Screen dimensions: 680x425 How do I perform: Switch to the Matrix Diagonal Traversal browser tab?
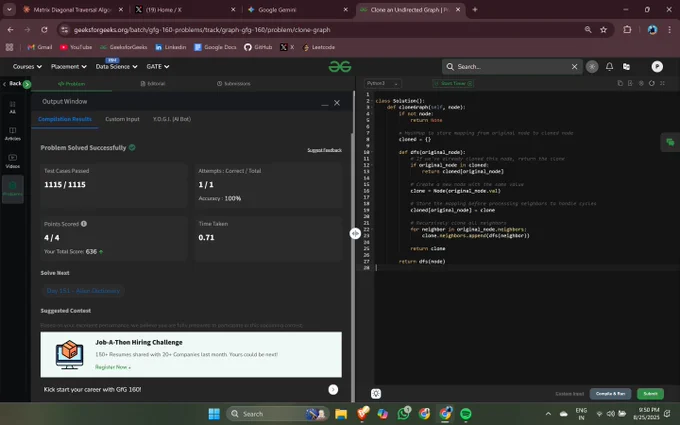tap(74, 10)
